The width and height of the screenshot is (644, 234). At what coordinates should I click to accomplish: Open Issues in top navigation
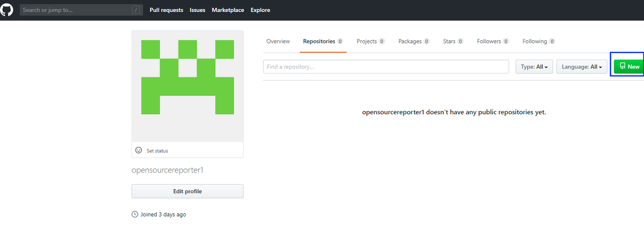tap(198, 10)
